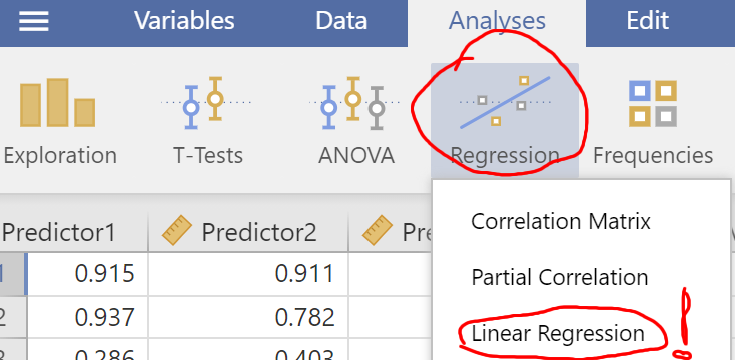The height and width of the screenshot is (360, 736).
Task: Switch to the Analyses tab
Action: coord(497,21)
